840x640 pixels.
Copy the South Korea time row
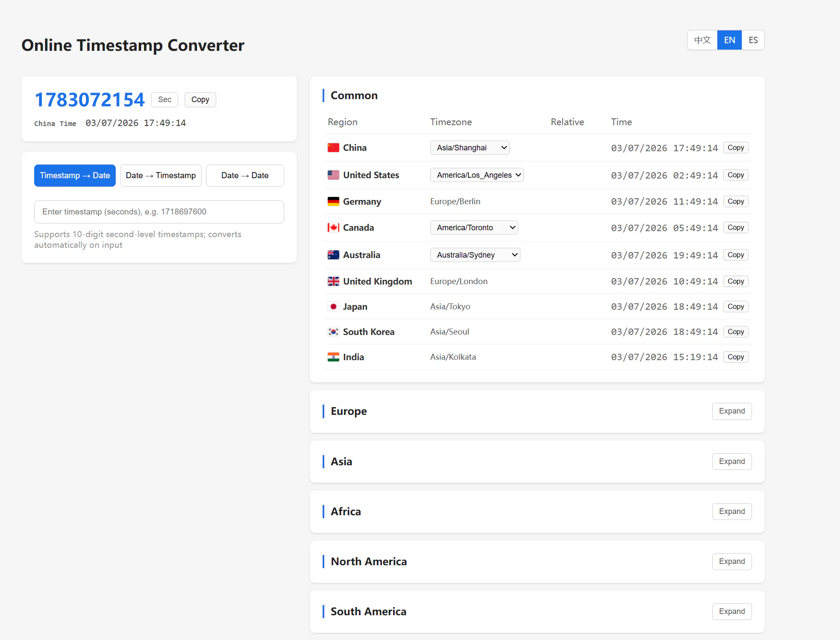point(736,332)
